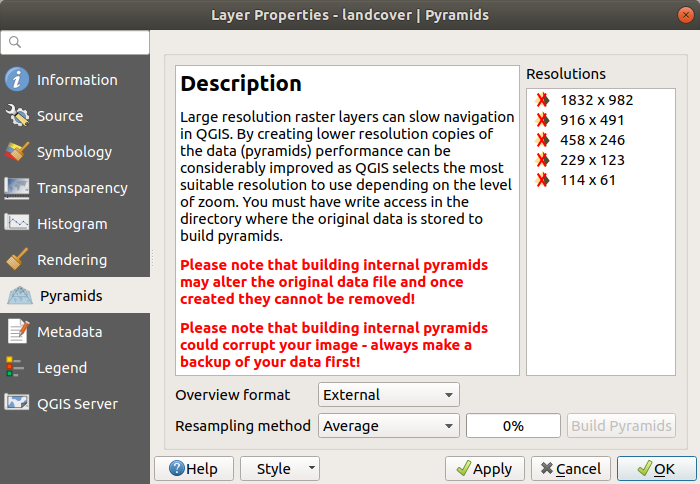Select the Symbology paintbrush icon
Viewport: 700px width, 484px height.
pyautogui.click(x=17, y=152)
